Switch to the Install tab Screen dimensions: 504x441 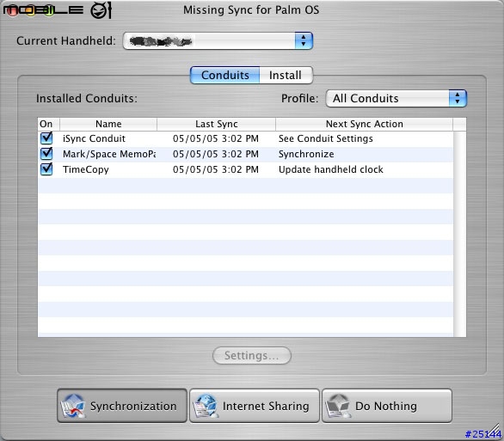tap(286, 75)
